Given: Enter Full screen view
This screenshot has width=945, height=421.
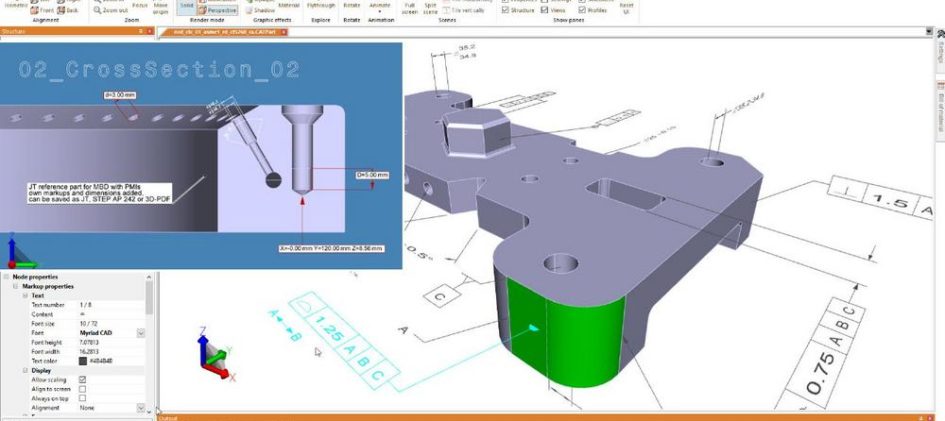Looking at the screenshot, I should 410,8.
